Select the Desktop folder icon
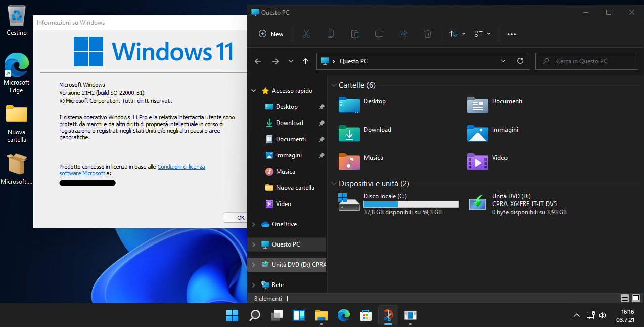The height and width of the screenshot is (327, 644). coord(349,105)
